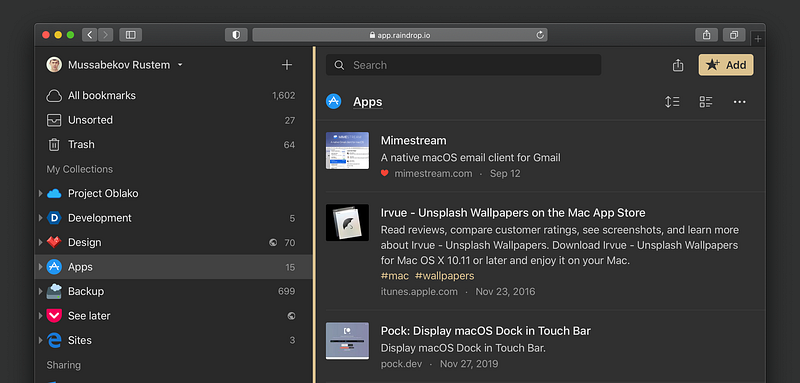Image resolution: width=800 pixels, height=383 pixels.
Task: Click the Apps store icon in sidebar
Action: point(54,267)
